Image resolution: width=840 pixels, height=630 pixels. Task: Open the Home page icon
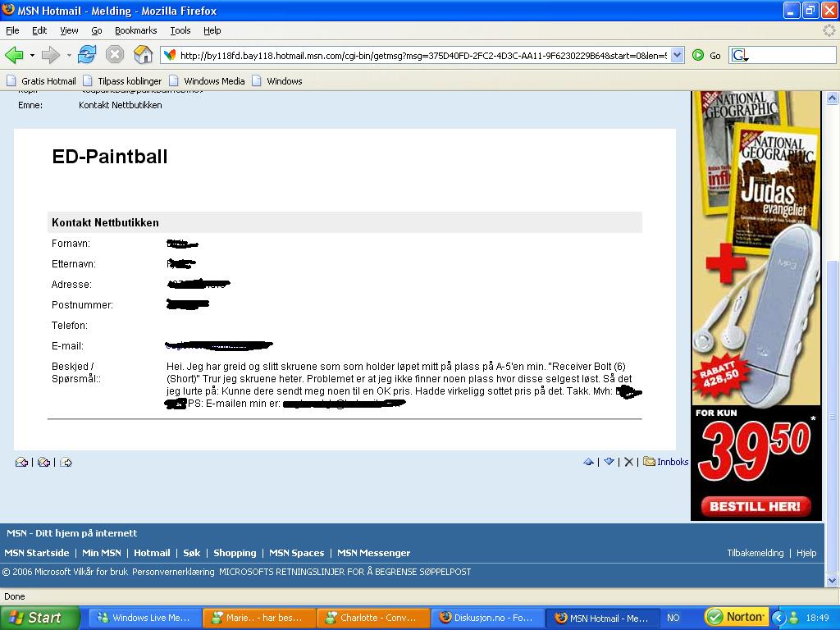(x=143, y=55)
